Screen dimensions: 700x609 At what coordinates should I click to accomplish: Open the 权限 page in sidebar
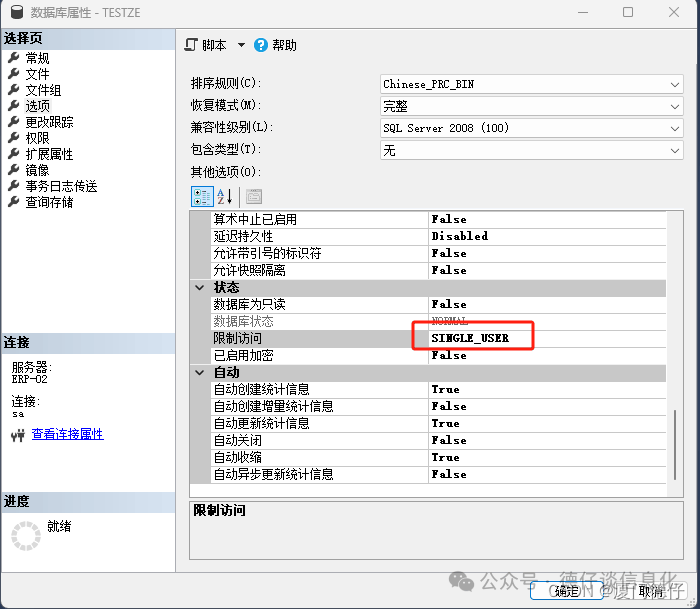point(37,138)
